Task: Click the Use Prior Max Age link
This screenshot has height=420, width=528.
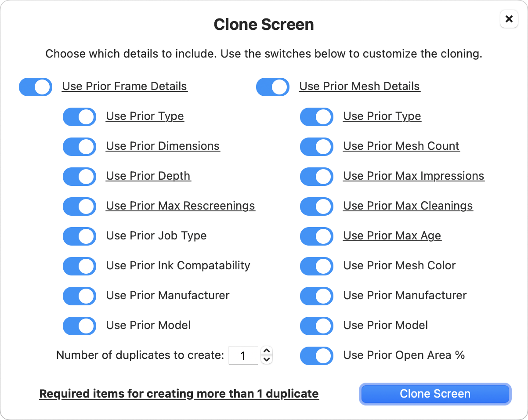Action: click(392, 236)
